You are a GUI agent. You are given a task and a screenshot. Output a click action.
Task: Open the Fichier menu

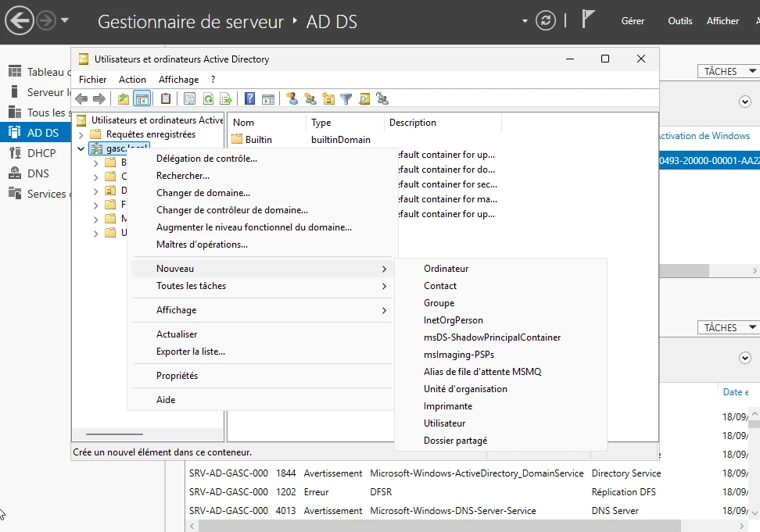pyautogui.click(x=92, y=80)
